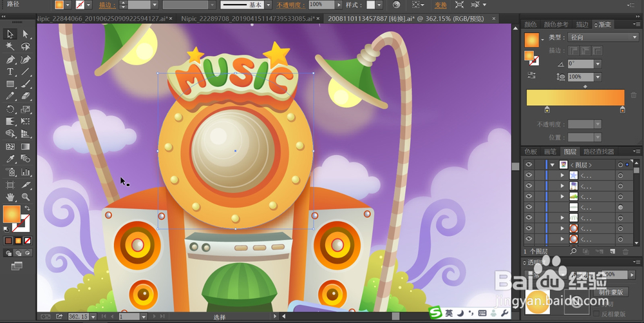Open the 样式 graphic style dropdown

pyautogui.click(x=379, y=5)
